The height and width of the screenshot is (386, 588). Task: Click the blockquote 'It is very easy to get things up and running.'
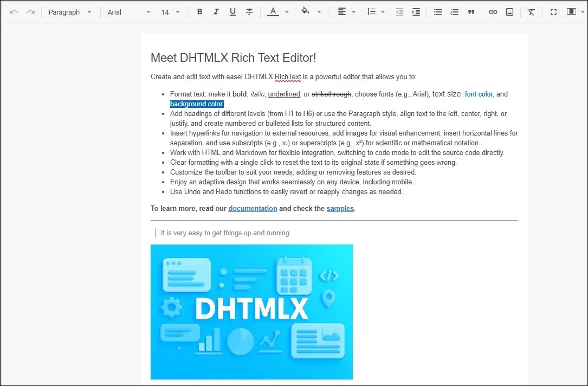click(x=226, y=233)
